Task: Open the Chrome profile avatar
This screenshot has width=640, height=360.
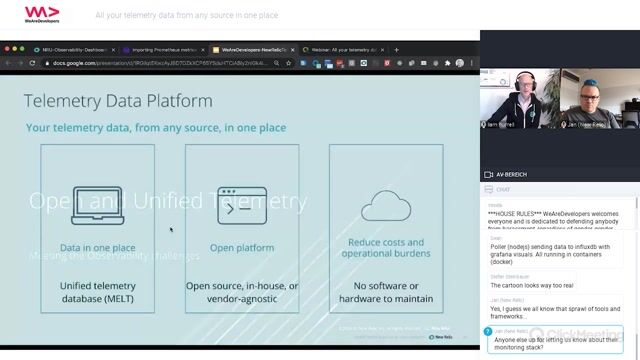Action: 460,63
